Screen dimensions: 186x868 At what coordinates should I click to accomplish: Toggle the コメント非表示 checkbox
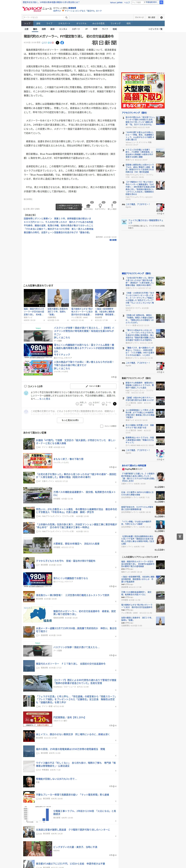point(102,426)
